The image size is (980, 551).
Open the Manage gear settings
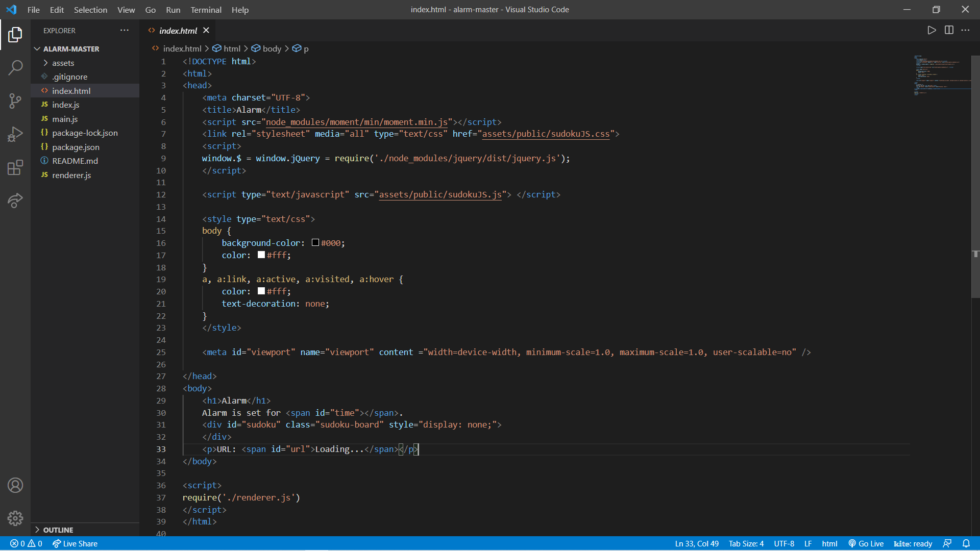[15, 518]
